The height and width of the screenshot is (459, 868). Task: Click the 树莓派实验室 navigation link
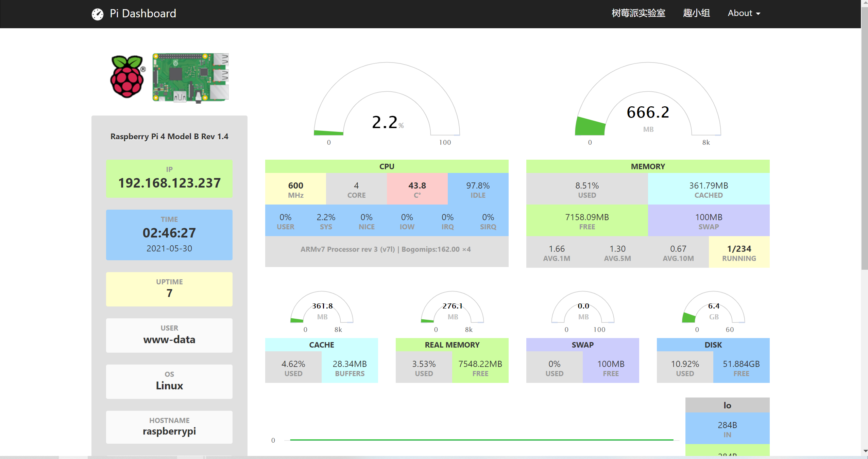639,13
